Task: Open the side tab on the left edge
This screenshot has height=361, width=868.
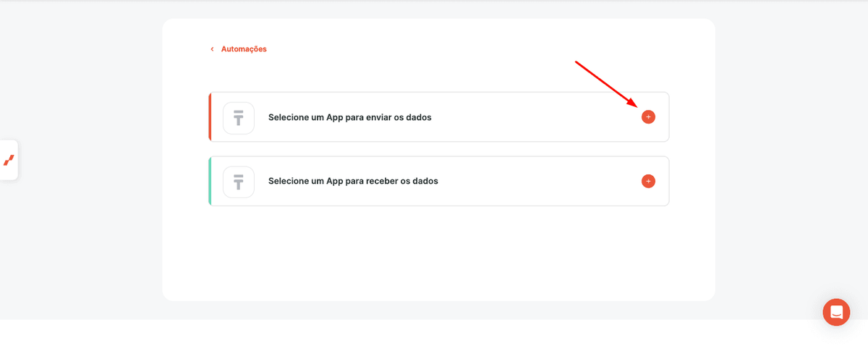Action: click(x=9, y=160)
